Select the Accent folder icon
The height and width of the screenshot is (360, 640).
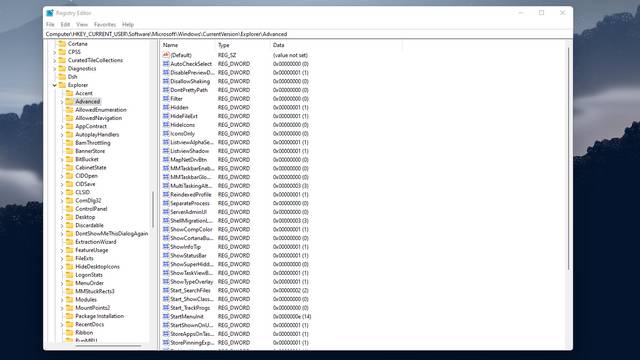(x=69, y=93)
